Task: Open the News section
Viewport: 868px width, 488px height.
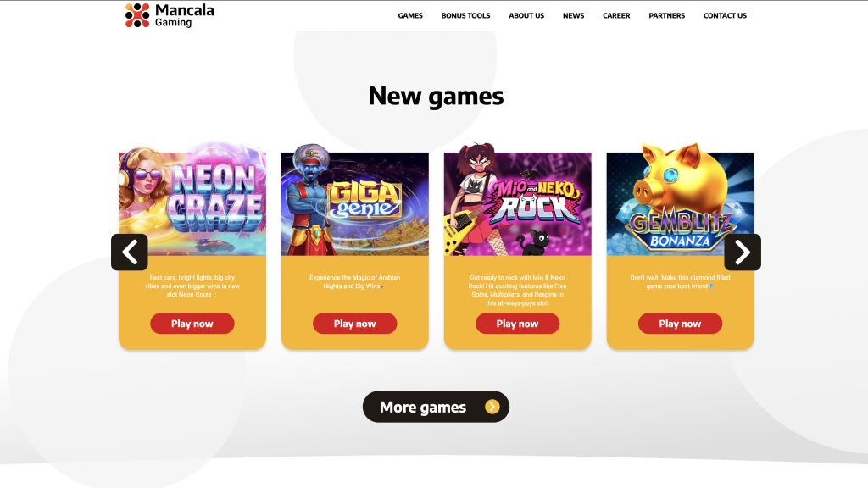Action: 574,15
